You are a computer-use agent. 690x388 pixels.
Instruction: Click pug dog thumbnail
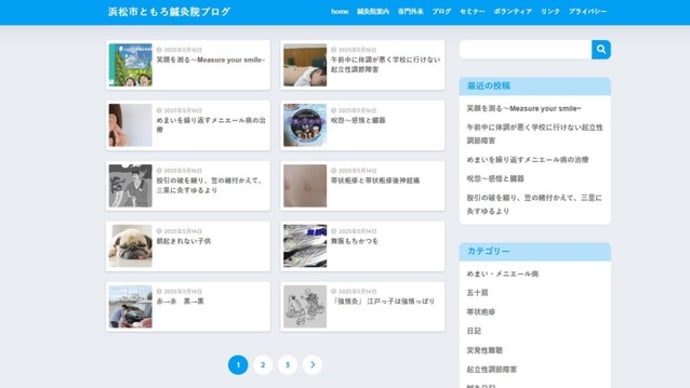coord(130,246)
